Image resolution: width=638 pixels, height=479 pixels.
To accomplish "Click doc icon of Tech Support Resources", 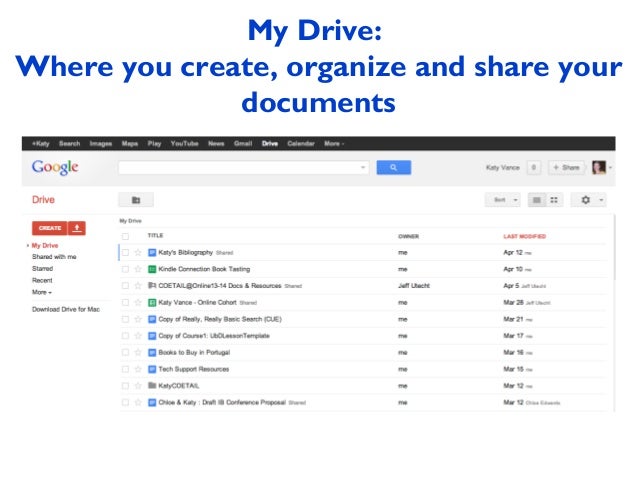I will click(152, 369).
